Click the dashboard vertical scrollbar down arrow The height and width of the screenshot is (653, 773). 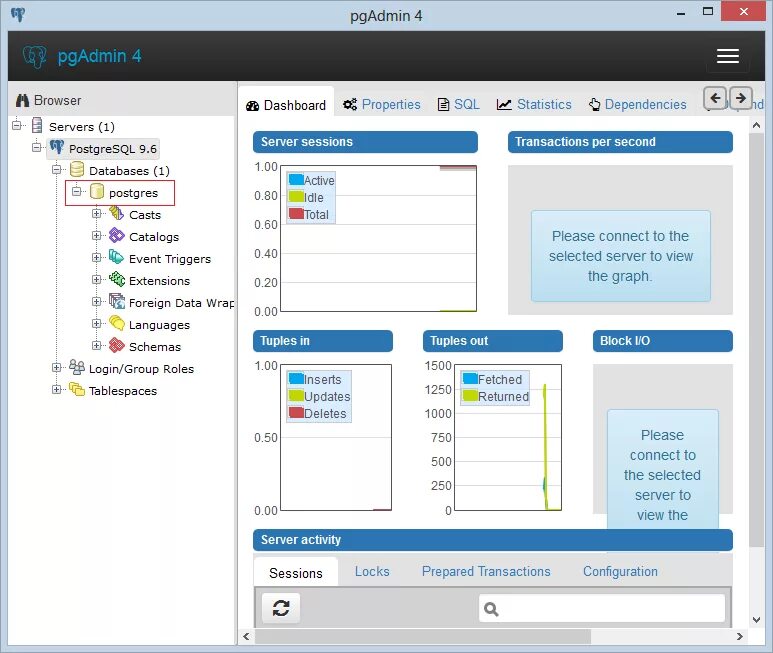tap(756, 620)
